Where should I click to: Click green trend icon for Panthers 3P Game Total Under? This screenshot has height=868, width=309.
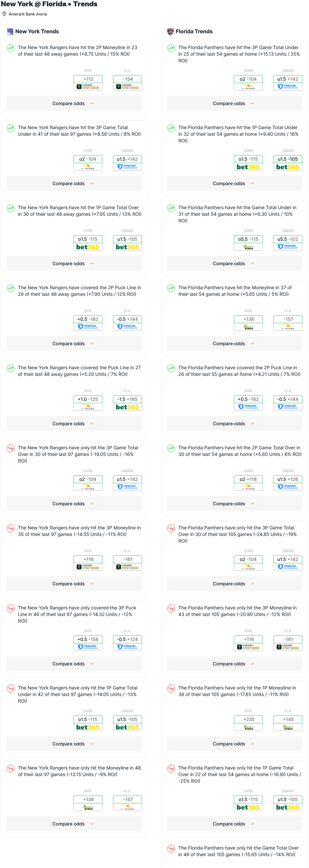[x=171, y=48]
